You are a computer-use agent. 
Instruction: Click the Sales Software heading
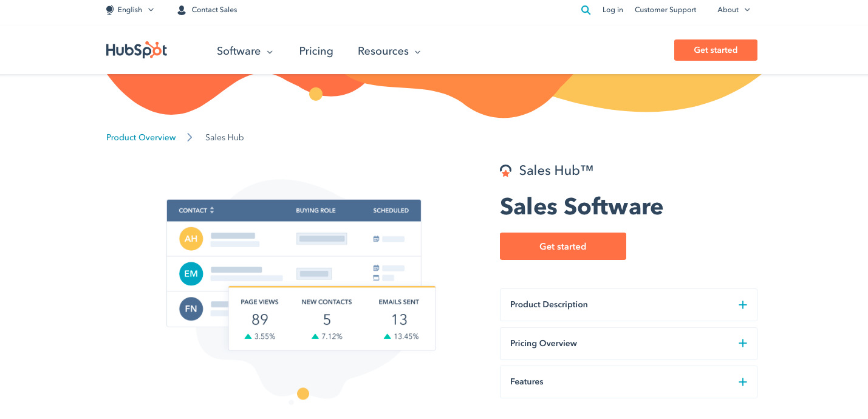point(581,206)
